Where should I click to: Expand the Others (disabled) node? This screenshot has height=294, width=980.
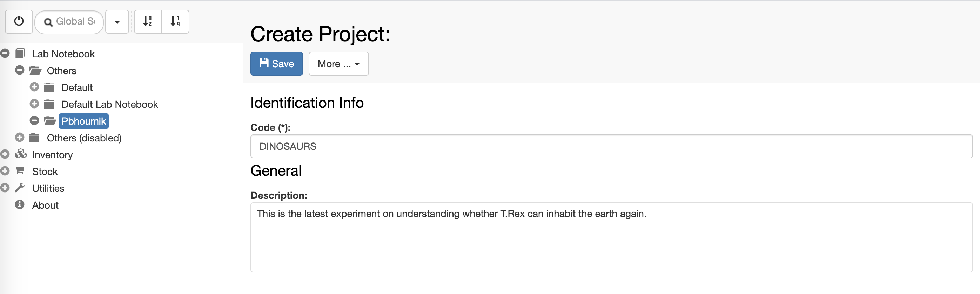click(x=19, y=138)
